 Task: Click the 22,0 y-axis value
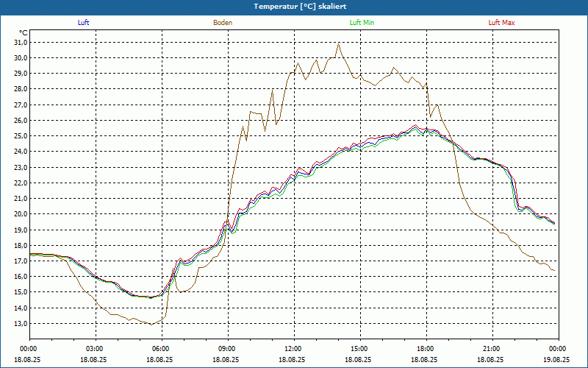(21, 183)
